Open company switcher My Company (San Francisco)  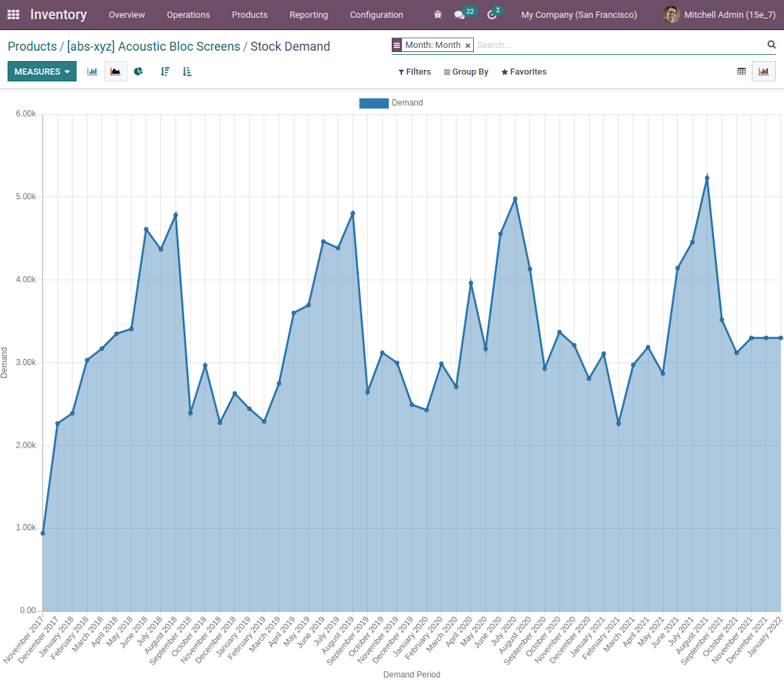pos(579,15)
